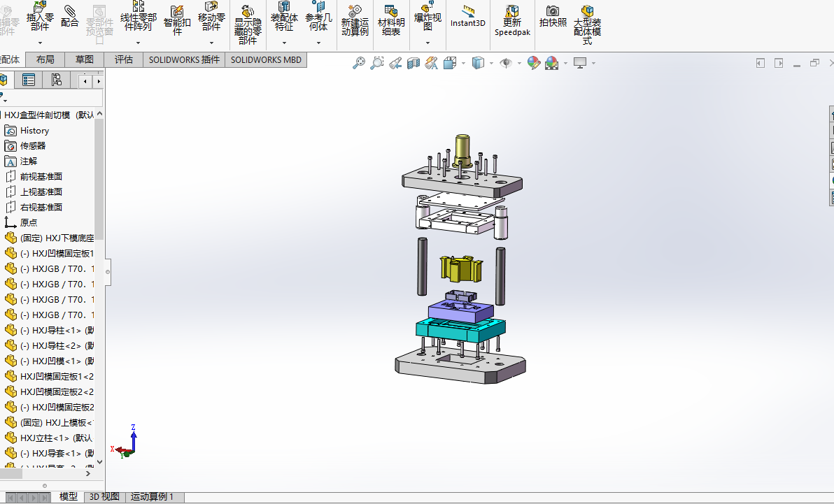Open Assembly Features (装配体特征) tool
834x504 pixels.
(284, 17)
